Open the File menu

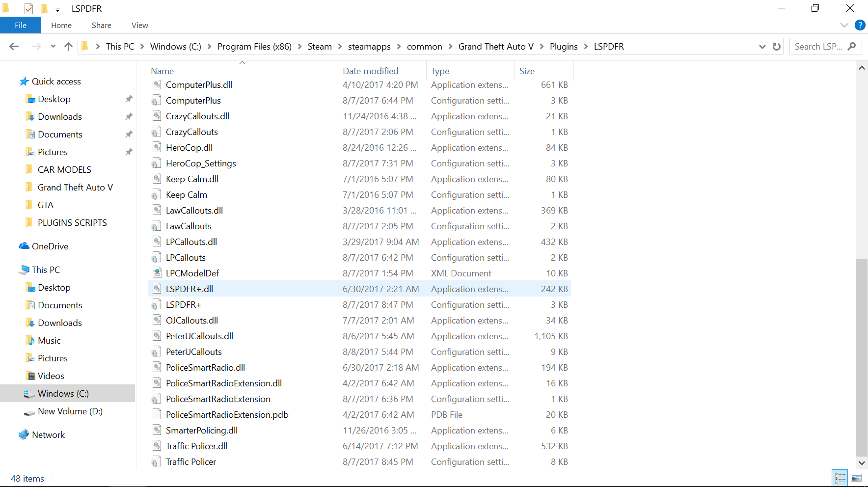coord(21,26)
